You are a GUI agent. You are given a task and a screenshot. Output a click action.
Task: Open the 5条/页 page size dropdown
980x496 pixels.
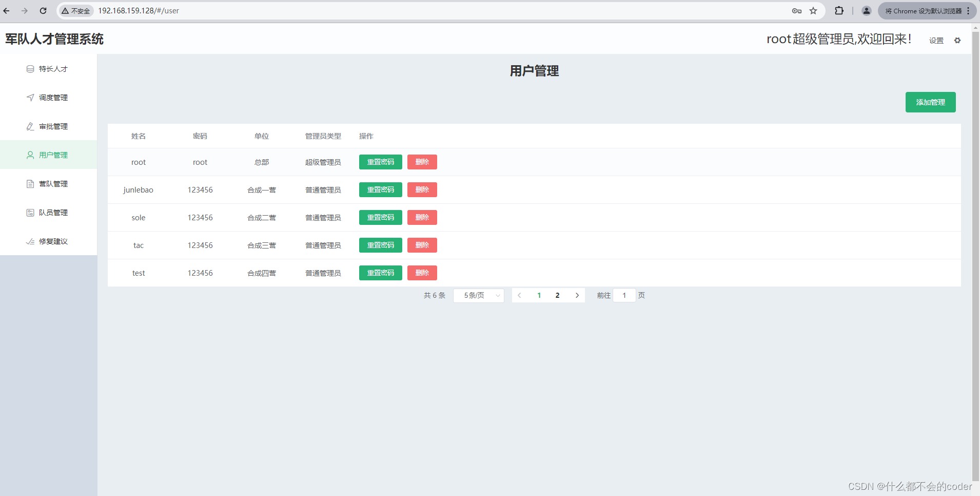[479, 296]
